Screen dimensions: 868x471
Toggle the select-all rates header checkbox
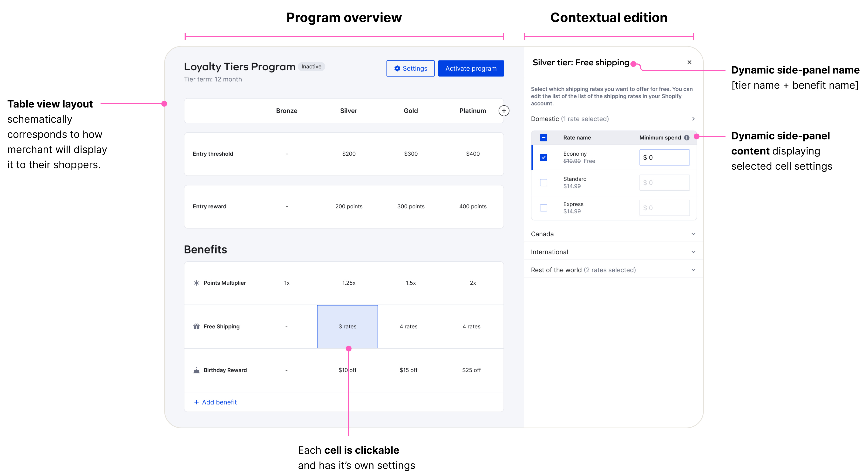click(x=543, y=138)
